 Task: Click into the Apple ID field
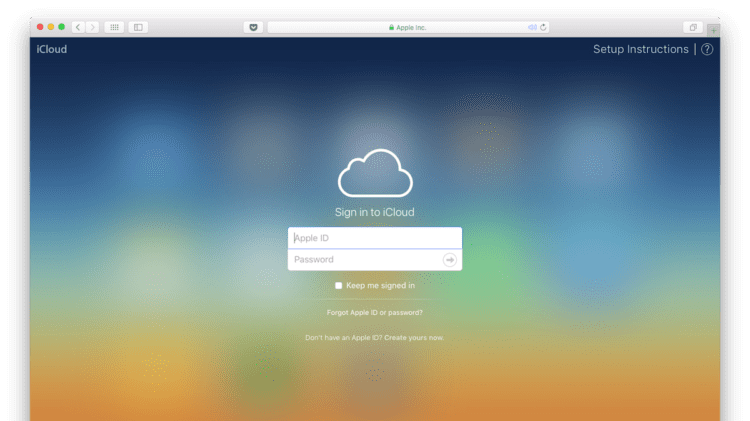(x=375, y=238)
